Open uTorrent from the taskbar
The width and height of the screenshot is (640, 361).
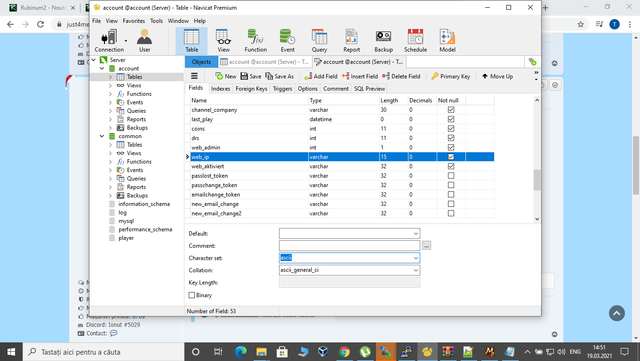tap(365, 352)
